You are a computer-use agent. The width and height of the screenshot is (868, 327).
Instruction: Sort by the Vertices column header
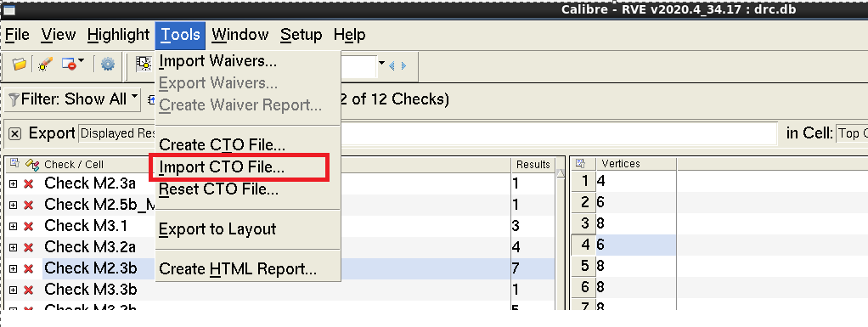click(635, 164)
